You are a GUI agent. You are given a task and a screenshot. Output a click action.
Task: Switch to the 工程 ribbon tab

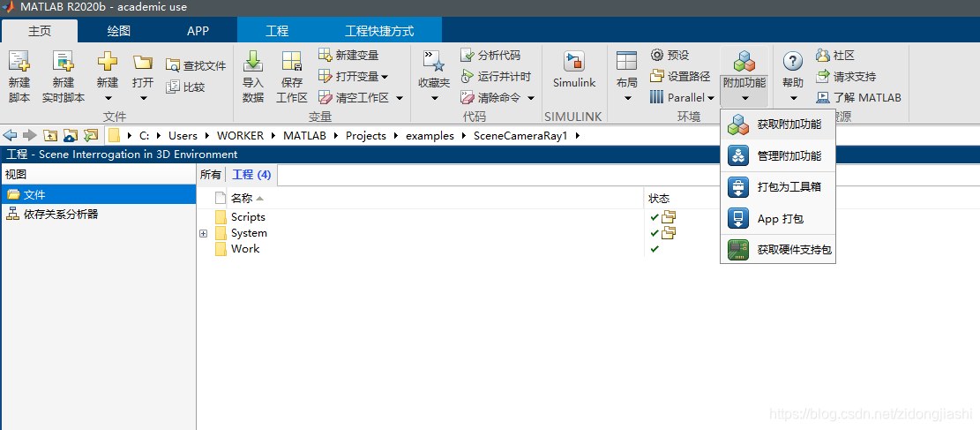(277, 31)
